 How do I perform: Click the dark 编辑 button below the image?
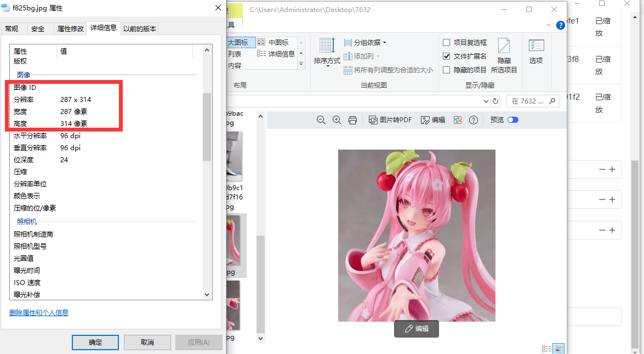[x=417, y=329]
